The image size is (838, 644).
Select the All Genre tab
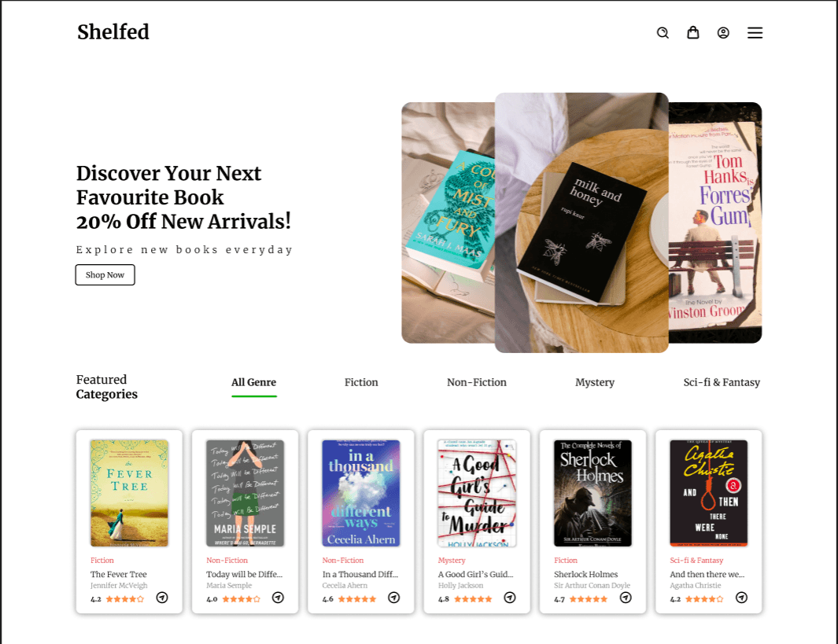(x=253, y=383)
